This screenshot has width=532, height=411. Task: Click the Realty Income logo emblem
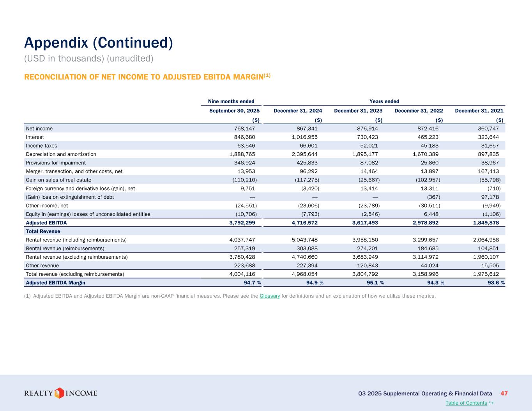[x=59, y=393]
